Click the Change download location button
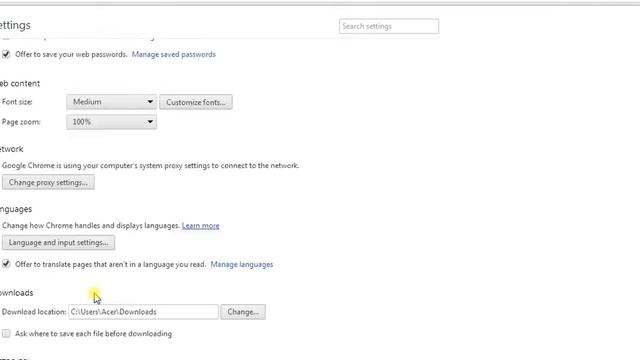 pyautogui.click(x=243, y=312)
